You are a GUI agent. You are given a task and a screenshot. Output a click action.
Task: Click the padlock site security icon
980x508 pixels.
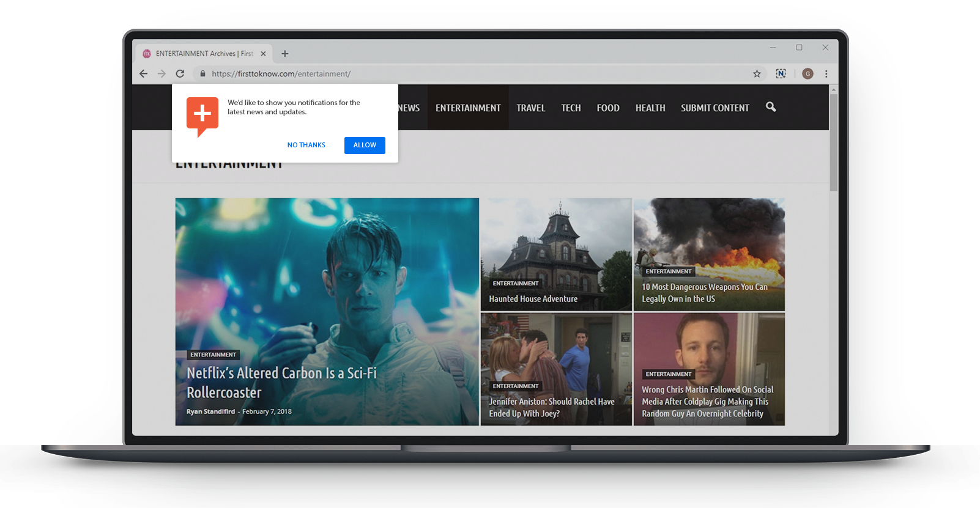[203, 73]
